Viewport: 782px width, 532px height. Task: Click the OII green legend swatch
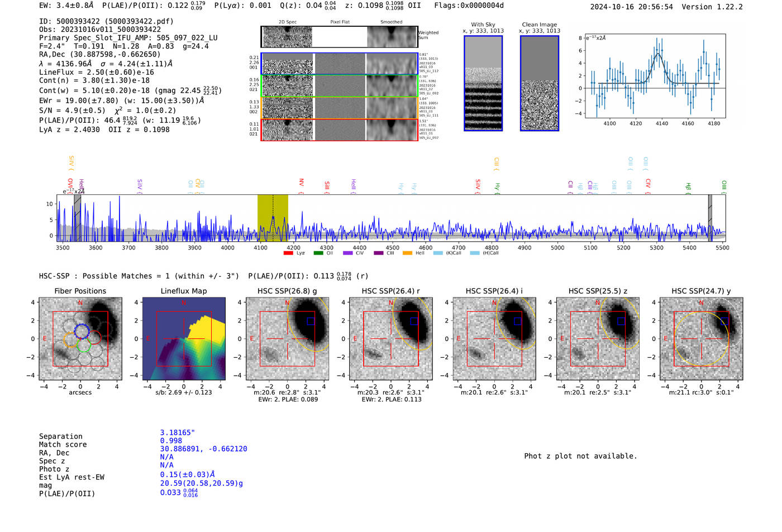point(318,253)
